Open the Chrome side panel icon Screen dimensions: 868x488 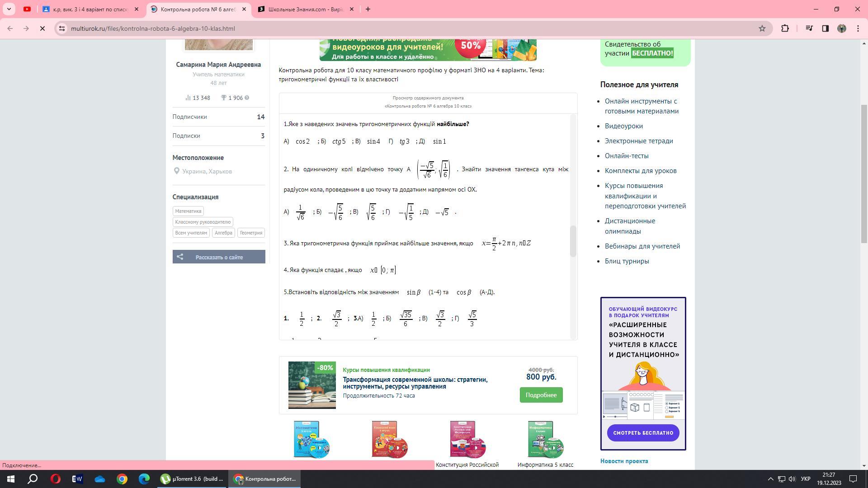[x=825, y=28]
